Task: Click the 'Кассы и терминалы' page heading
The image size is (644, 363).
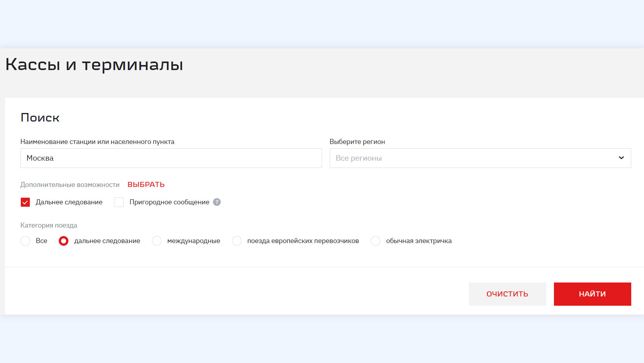Action: pos(94,65)
